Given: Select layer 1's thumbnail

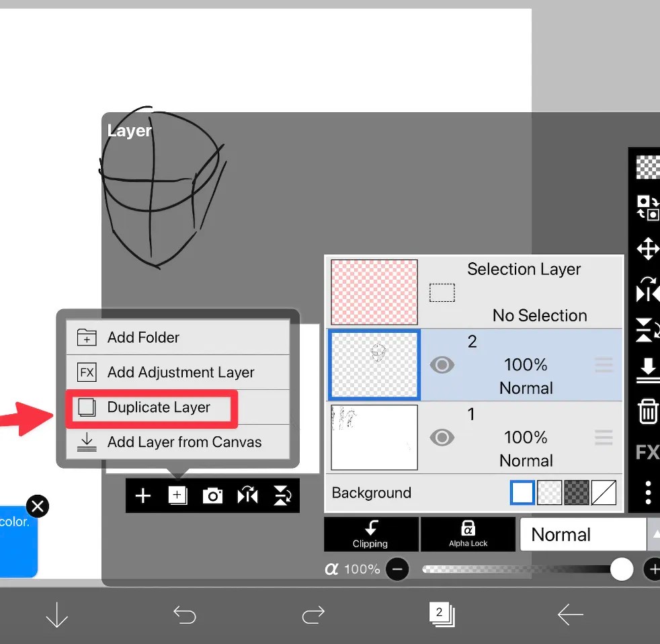Looking at the screenshot, I should pos(374,437).
